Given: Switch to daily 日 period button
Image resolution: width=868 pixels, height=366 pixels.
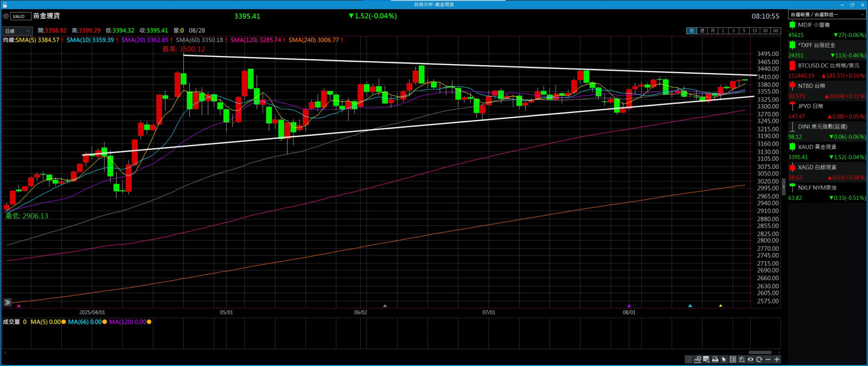Looking at the screenshot, I should (x=691, y=31).
